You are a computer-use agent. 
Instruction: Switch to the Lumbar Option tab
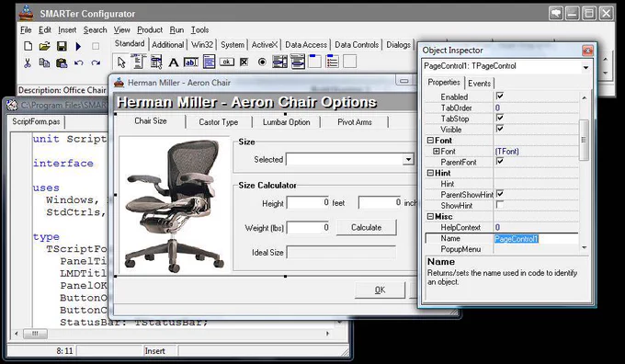tap(286, 122)
